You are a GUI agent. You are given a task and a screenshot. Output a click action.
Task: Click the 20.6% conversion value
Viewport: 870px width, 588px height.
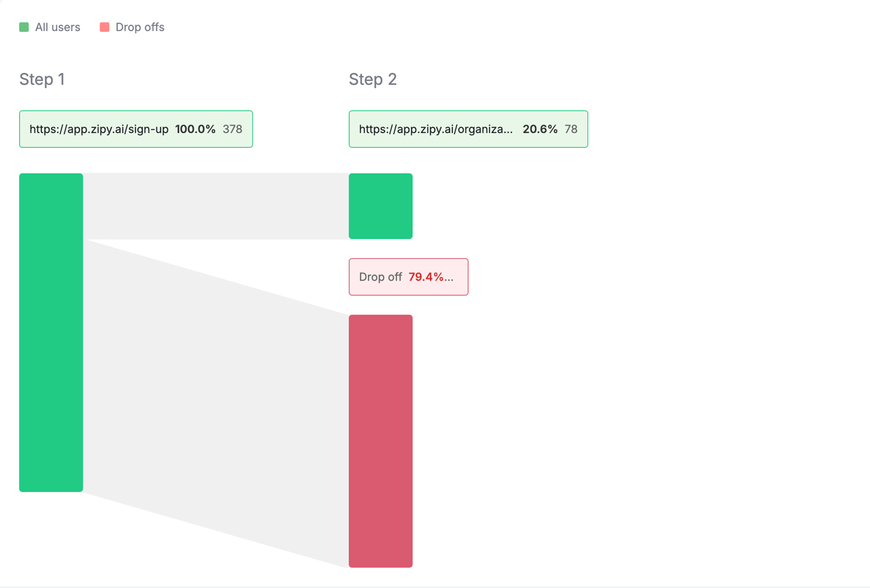tap(540, 129)
